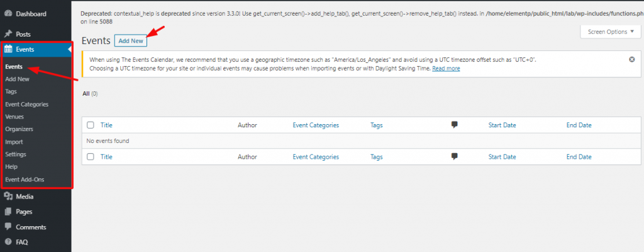The width and height of the screenshot is (644, 252).
Task: Open Event Categories submenu item
Action: [x=26, y=104]
